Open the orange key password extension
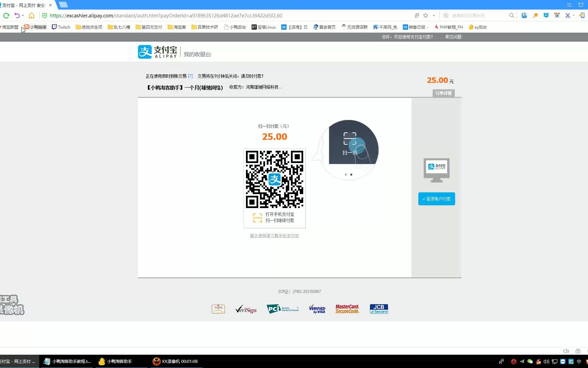588x368 pixels. click(535, 15)
